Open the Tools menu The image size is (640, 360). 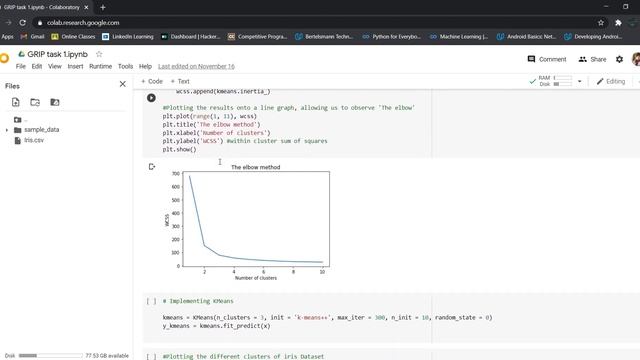point(125,66)
